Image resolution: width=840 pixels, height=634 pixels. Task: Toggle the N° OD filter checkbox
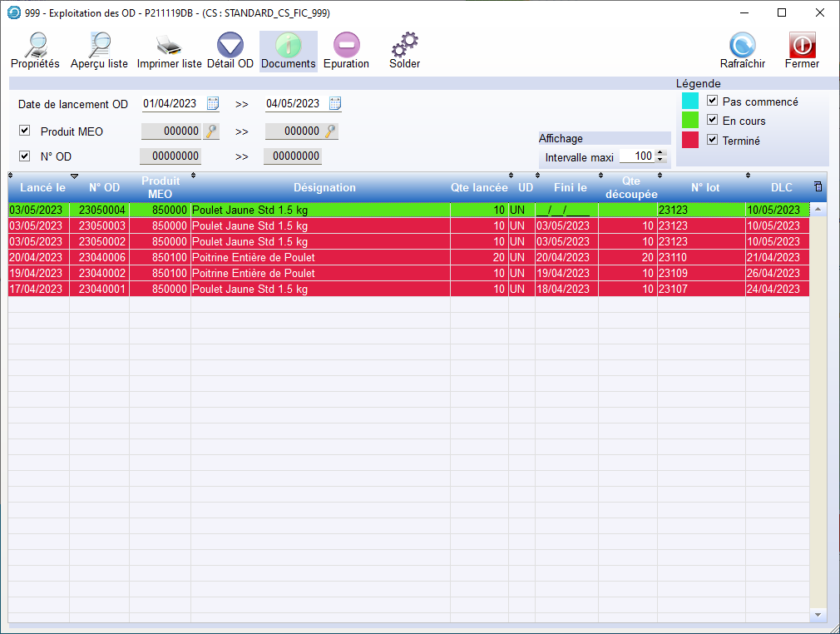(x=24, y=156)
